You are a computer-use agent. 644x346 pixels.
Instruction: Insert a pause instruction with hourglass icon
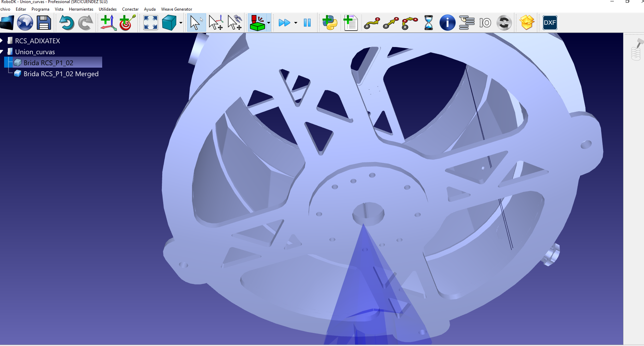(428, 23)
